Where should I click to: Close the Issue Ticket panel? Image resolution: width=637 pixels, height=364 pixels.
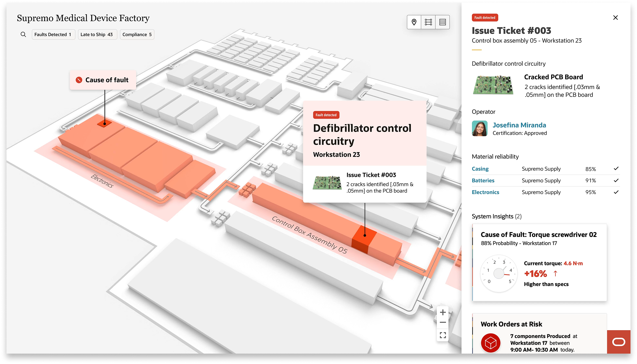(615, 18)
